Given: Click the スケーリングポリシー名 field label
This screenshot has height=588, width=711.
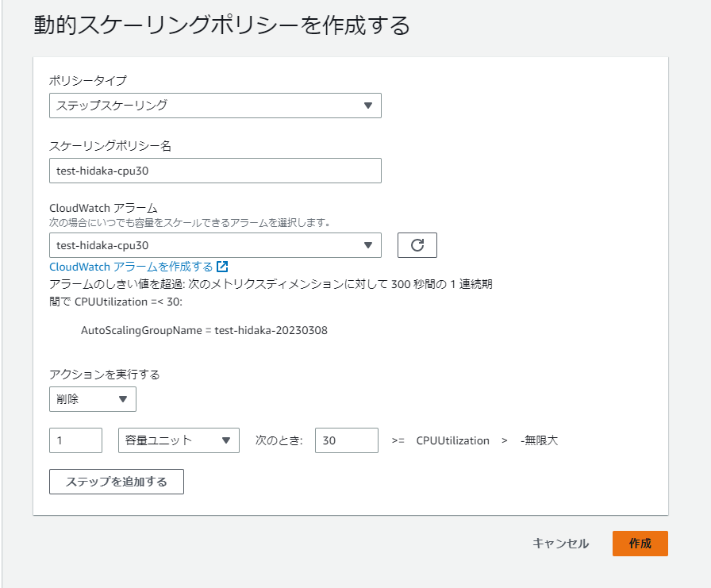Looking at the screenshot, I should tap(110, 145).
